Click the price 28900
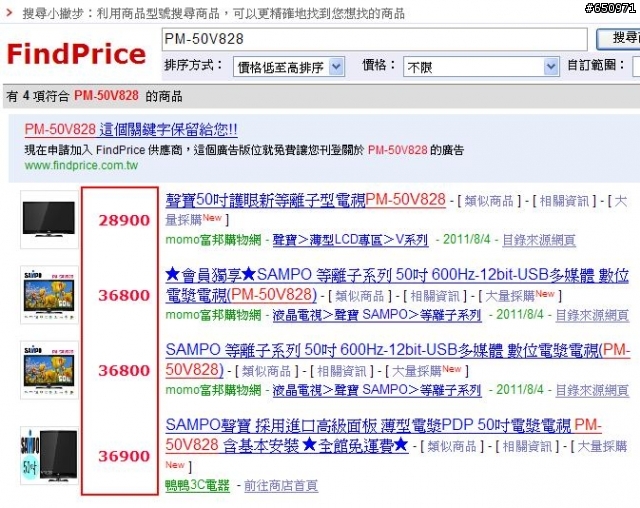This screenshot has width=640, height=508. click(124, 220)
